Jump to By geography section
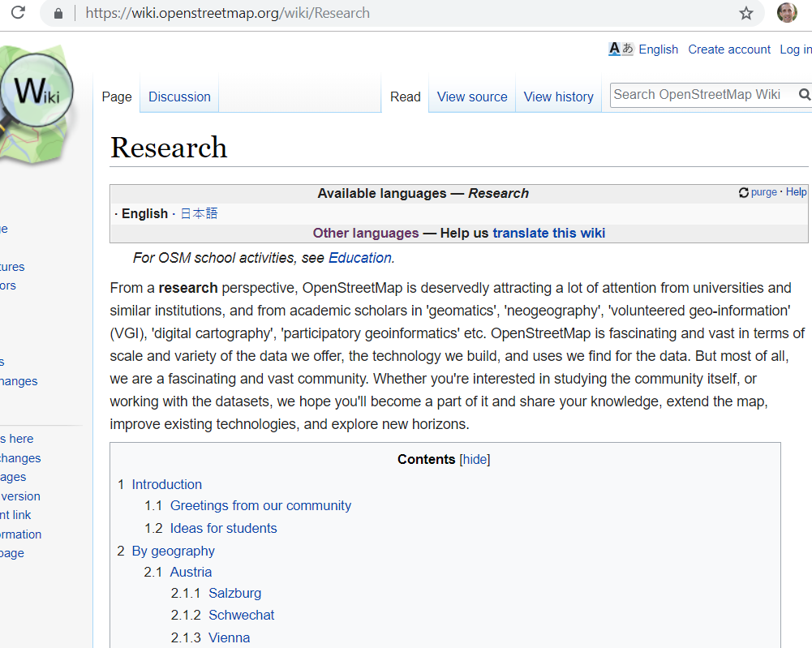The image size is (812, 648). pyautogui.click(x=173, y=551)
